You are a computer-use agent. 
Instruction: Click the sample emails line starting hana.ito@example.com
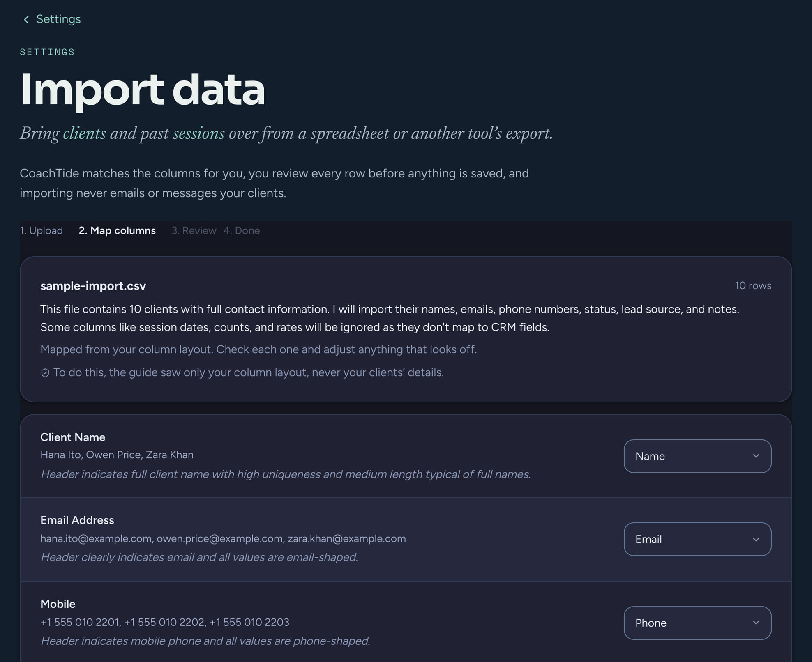click(x=223, y=538)
